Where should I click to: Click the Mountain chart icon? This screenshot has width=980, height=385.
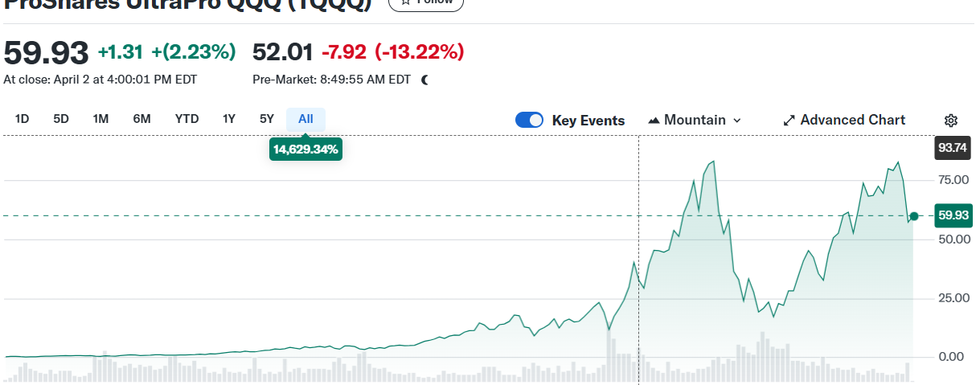coord(654,121)
